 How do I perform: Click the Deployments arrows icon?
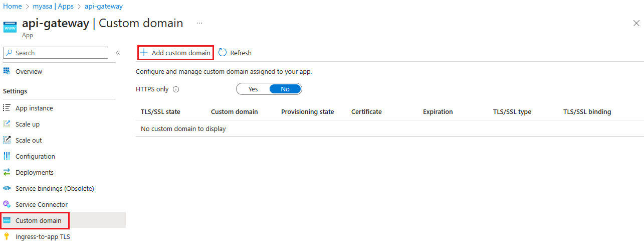[x=7, y=172]
